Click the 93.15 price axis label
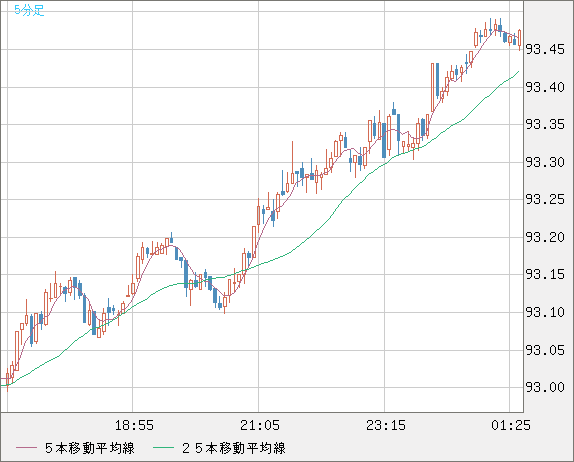The height and width of the screenshot is (462, 574). (x=545, y=275)
